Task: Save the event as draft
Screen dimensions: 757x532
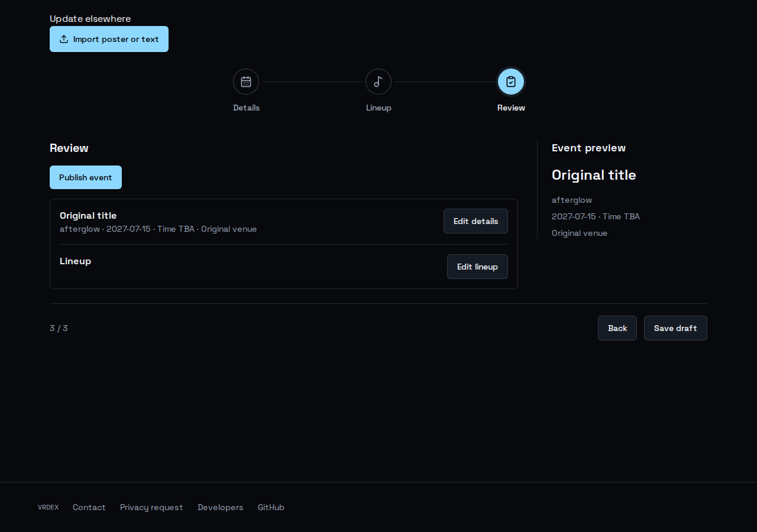Action: coord(675,328)
